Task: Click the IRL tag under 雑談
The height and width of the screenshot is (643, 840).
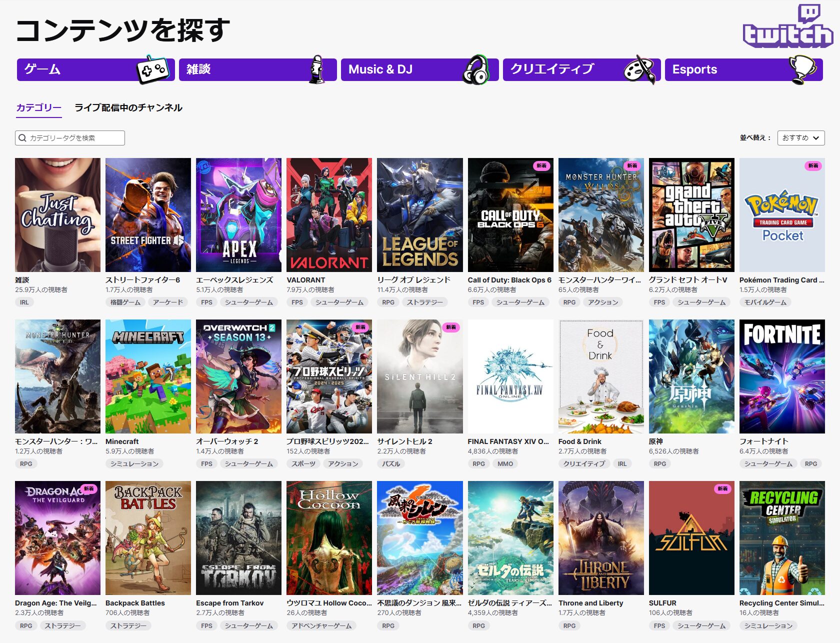Action: point(24,302)
